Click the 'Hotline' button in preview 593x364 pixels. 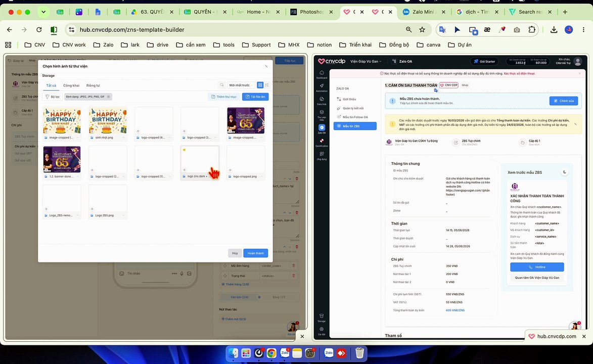coord(537,267)
